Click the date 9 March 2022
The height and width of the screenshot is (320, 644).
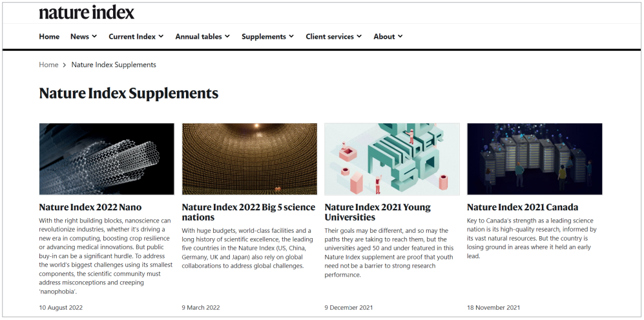coord(201,307)
